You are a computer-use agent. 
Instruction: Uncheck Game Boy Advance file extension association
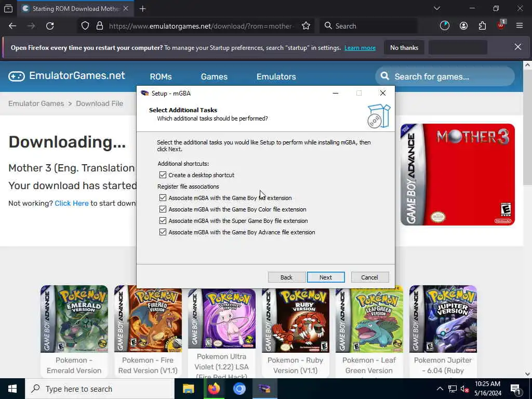pyautogui.click(x=163, y=232)
